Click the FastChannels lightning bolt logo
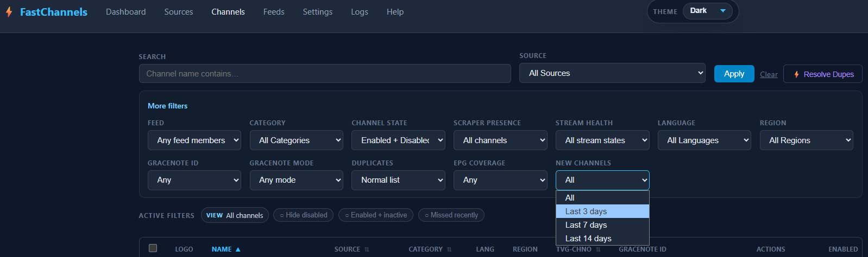This screenshot has height=257, width=868. pos(9,12)
